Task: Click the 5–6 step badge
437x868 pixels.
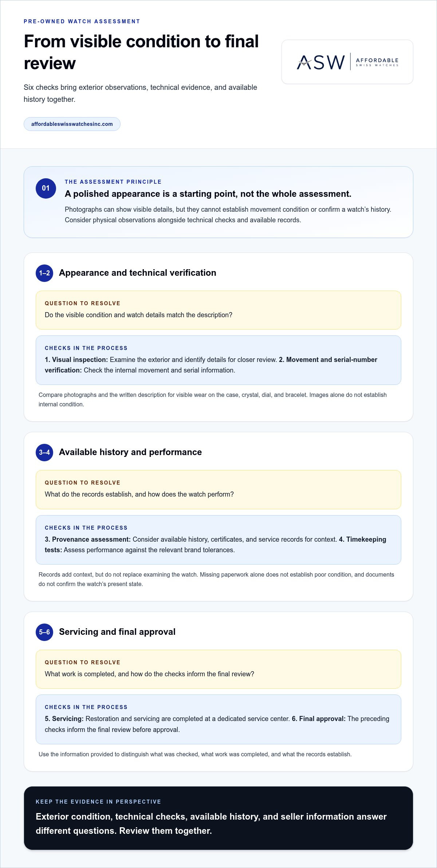Action: (x=44, y=632)
